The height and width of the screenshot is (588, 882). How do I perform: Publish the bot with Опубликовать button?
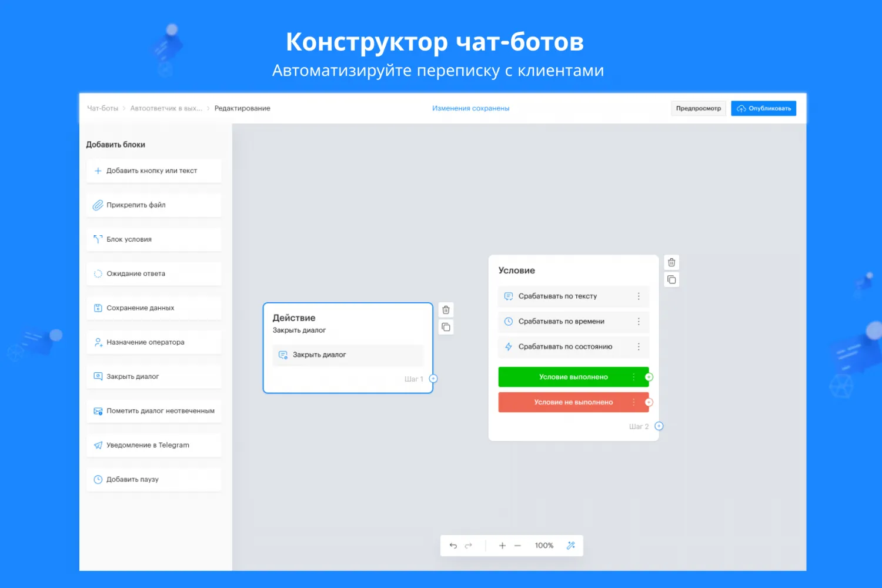coord(763,108)
